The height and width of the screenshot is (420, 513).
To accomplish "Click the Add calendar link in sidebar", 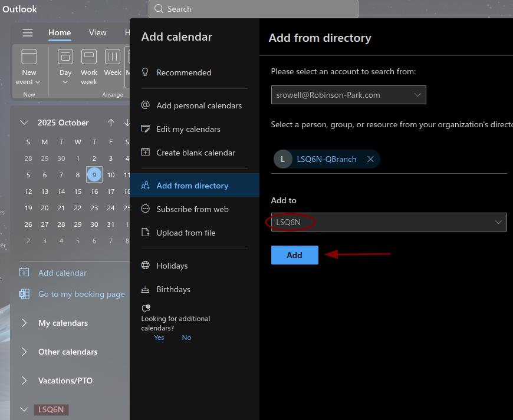I will click(63, 273).
